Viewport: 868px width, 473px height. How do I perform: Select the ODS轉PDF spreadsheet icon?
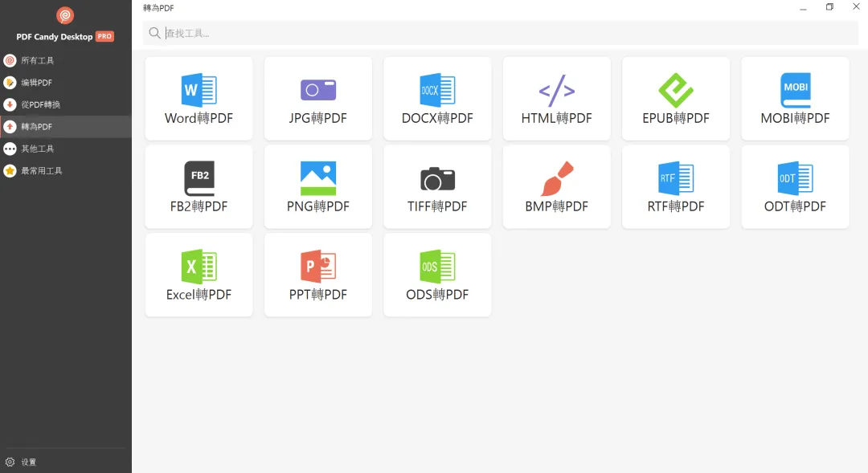[437, 266]
